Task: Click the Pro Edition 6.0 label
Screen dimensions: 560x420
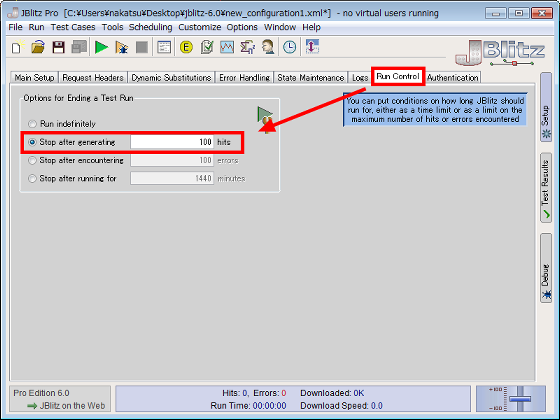Action: coord(41,393)
